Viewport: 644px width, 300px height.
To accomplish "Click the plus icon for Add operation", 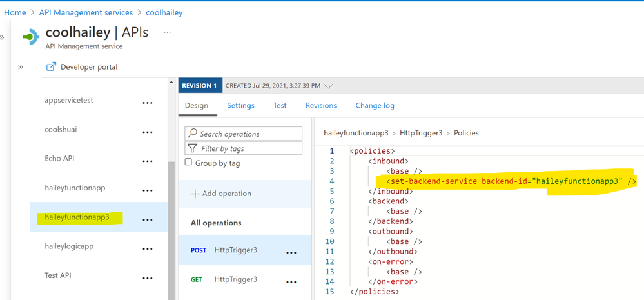I will (x=195, y=194).
